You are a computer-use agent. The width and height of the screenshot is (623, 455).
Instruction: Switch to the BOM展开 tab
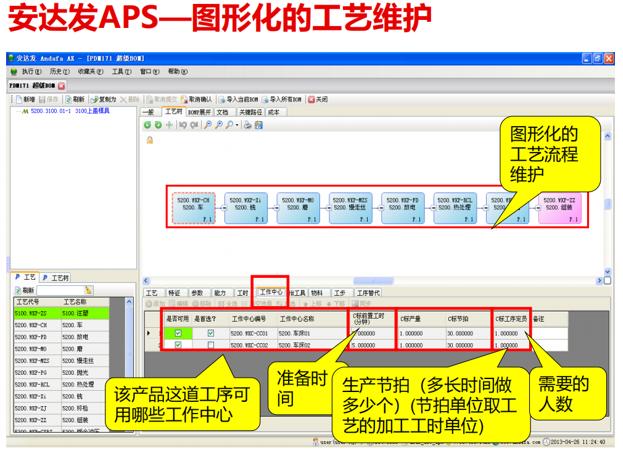tap(199, 112)
